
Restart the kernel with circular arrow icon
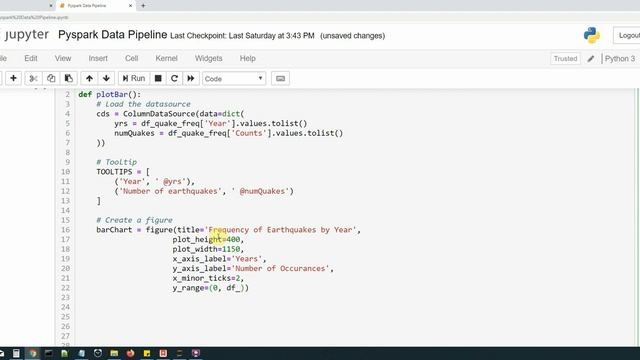click(174, 78)
